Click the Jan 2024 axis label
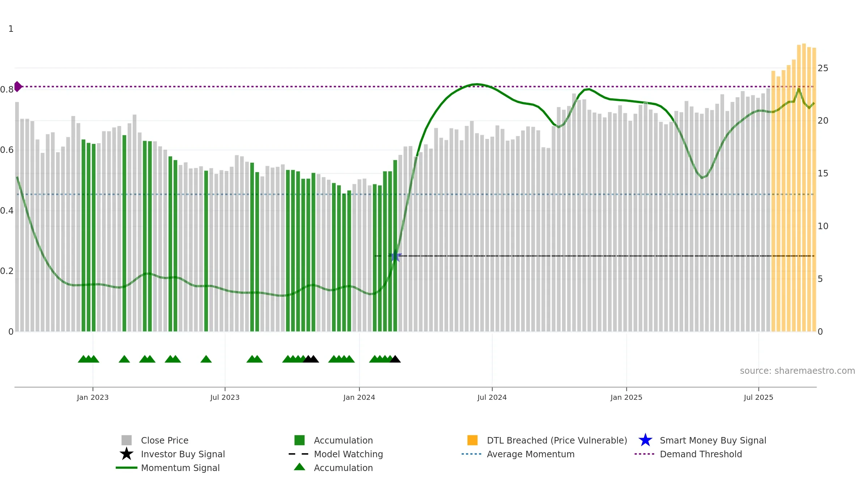868x488 pixels. tap(359, 397)
